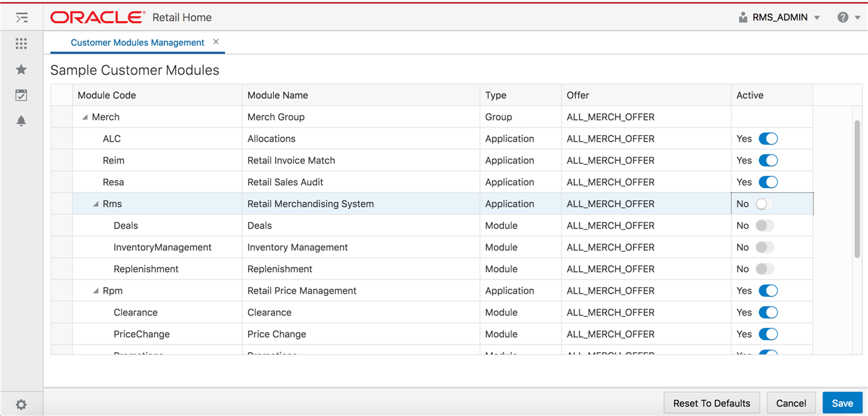Open notifications via the bell icon

[x=21, y=121]
